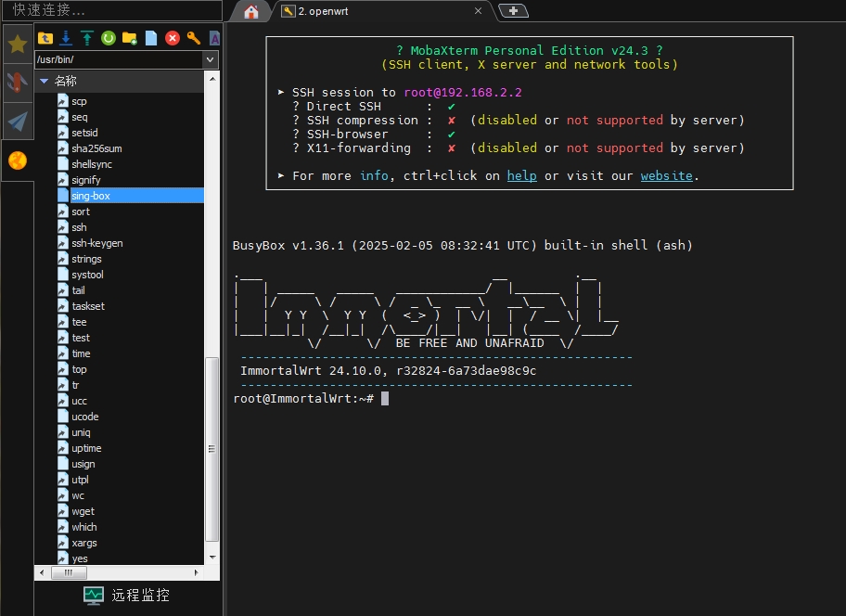Open 远程监控 remote monitoring
This screenshot has height=616, width=846.
click(x=126, y=595)
